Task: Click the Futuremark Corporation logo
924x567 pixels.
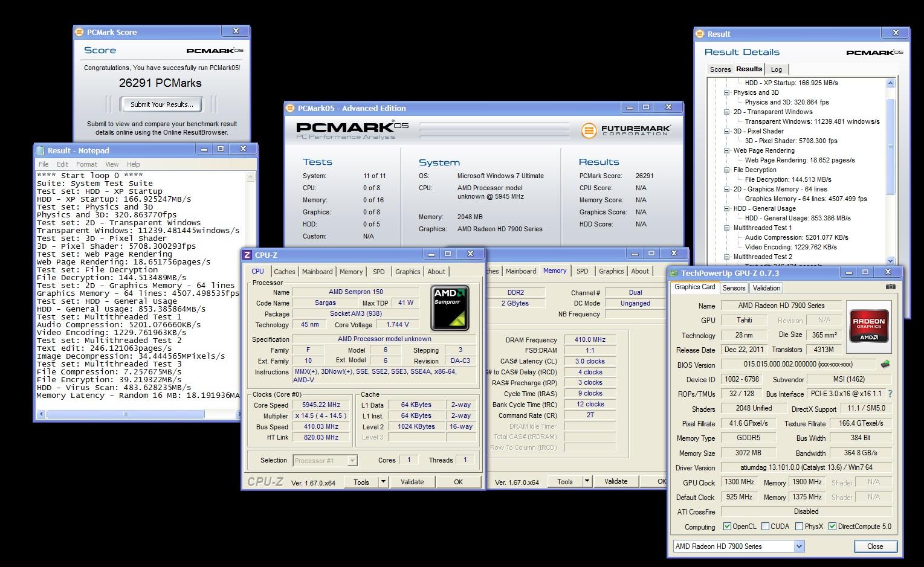Action: 626,130
